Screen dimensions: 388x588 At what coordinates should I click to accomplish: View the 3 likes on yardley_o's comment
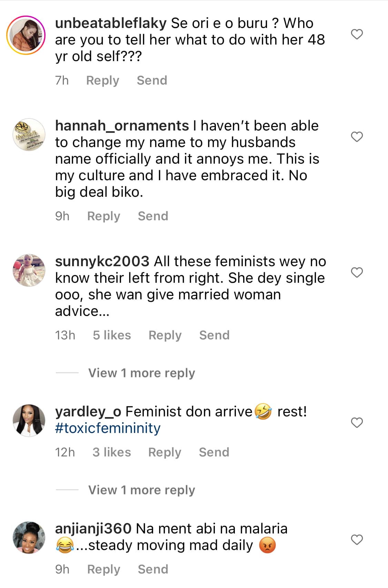(x=112, y=452)
